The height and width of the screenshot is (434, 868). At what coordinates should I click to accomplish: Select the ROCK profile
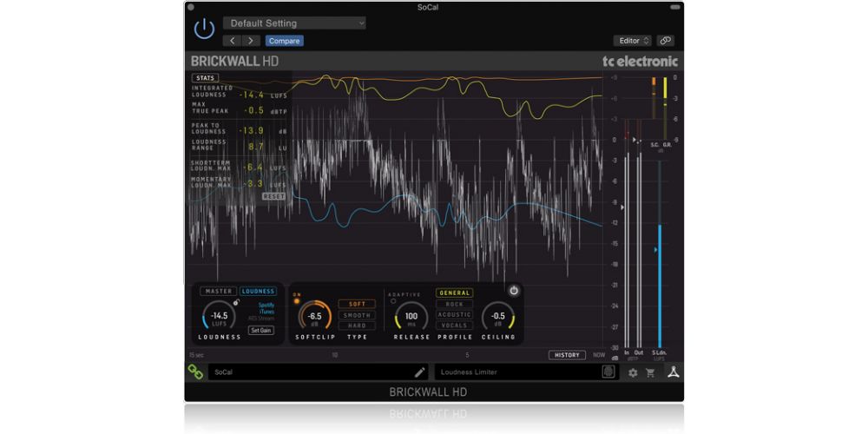coord(454,304)
